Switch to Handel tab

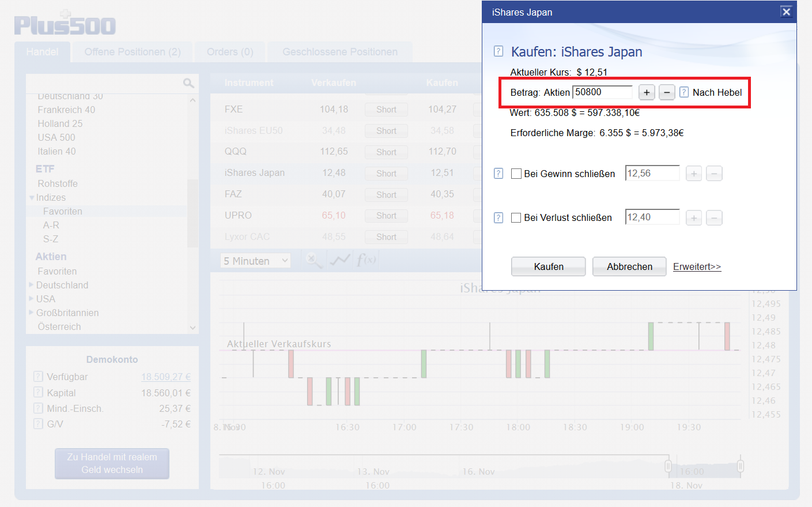pyautogui.click(x=43, y=52)
